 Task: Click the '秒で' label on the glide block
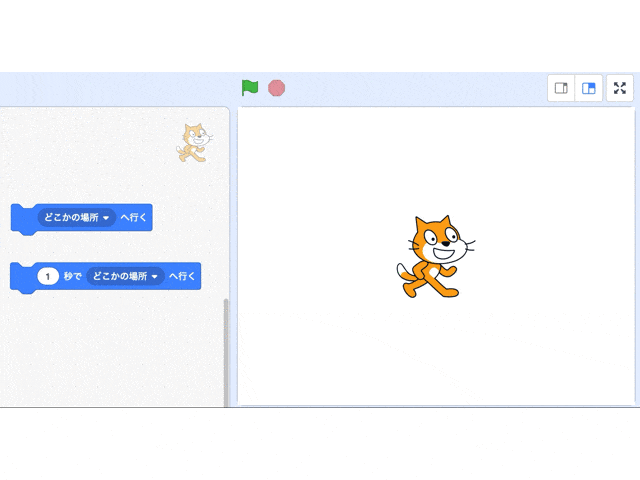click(x=73, y=276)
